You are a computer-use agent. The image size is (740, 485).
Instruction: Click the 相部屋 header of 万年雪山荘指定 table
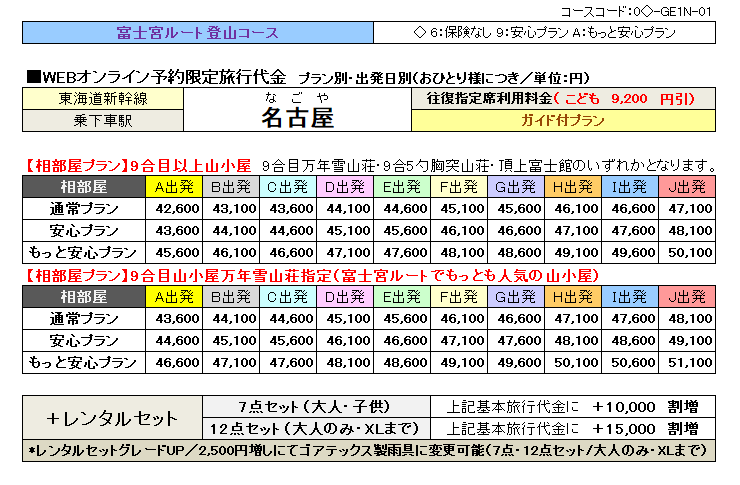pos(84,297)
